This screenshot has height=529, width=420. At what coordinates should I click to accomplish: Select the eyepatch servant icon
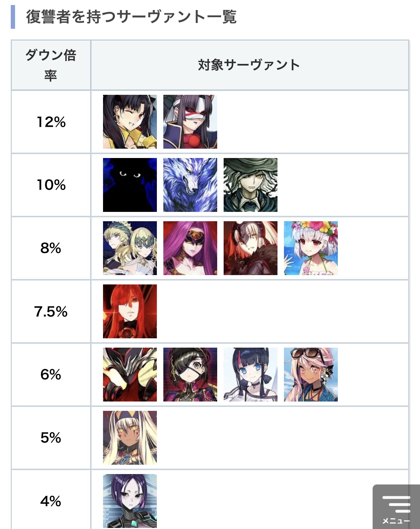[190, 375]
